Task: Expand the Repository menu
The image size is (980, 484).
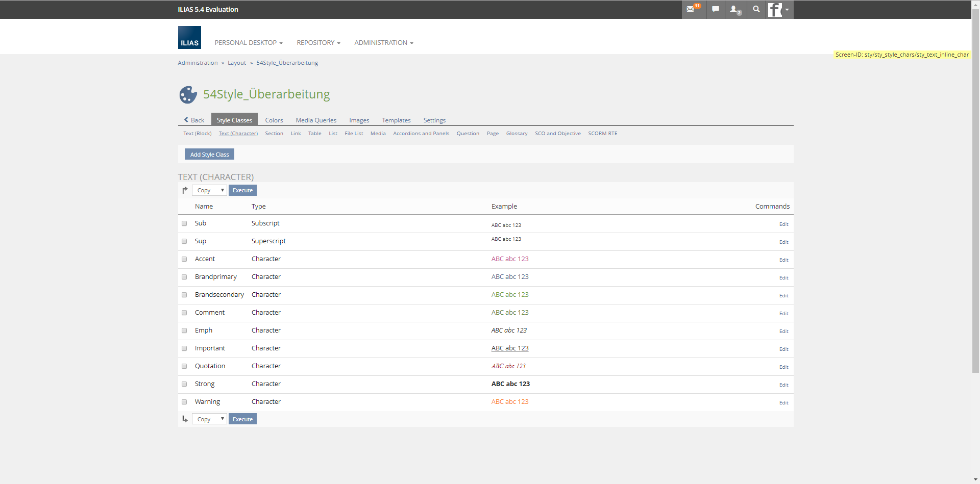Action: 318,43
